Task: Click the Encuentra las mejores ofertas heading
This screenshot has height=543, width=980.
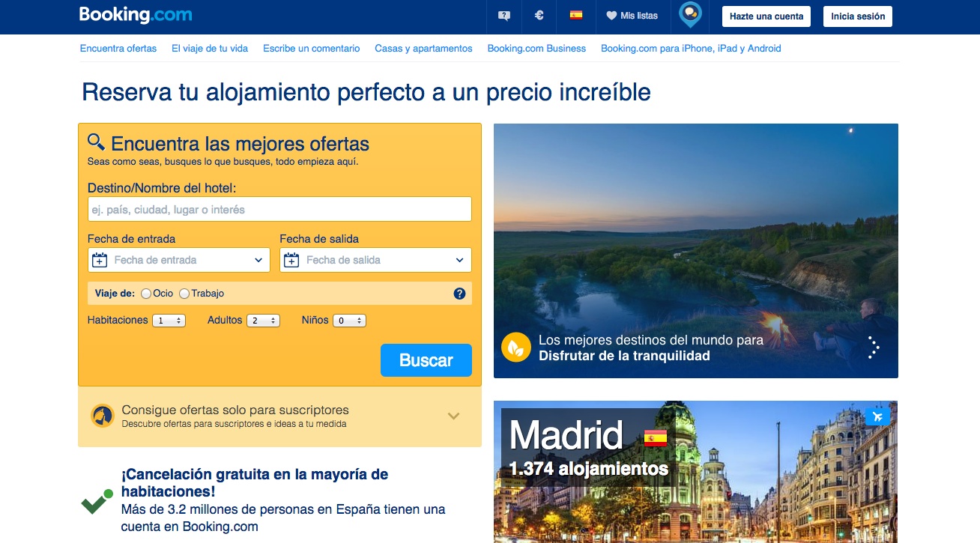Action: click(x=240, y=143)
